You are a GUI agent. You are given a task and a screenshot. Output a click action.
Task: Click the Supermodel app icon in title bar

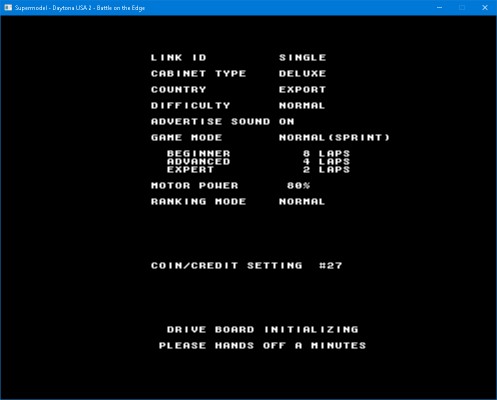click(8, 7)
